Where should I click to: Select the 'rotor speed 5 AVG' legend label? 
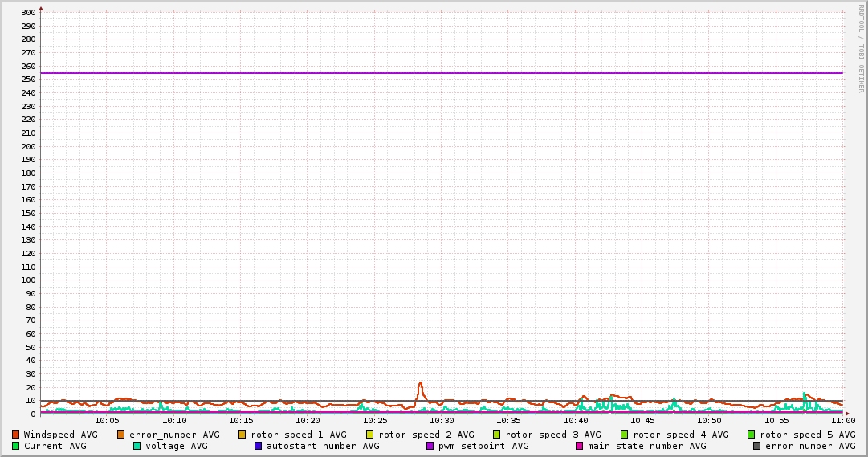pyautogui.click(x=807, y=435)
